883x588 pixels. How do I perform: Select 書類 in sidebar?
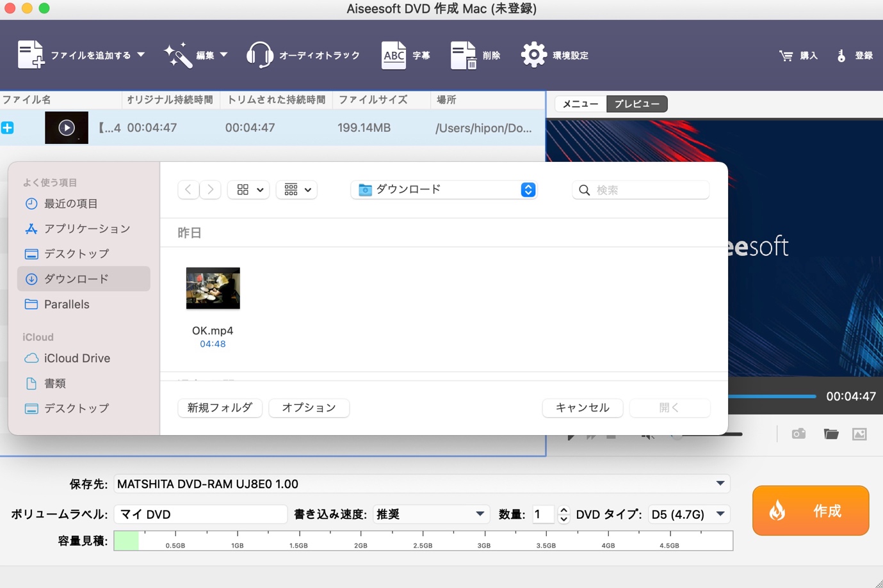pos(84,383)
